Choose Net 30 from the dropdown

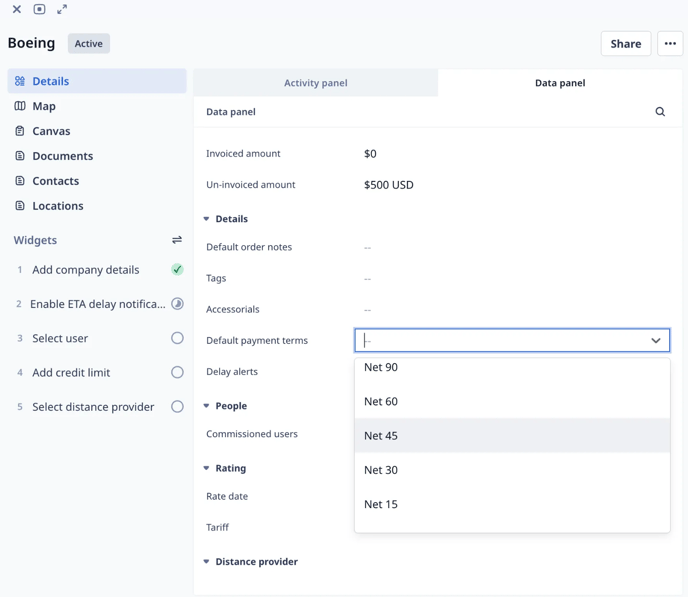[x=512, y=470]
